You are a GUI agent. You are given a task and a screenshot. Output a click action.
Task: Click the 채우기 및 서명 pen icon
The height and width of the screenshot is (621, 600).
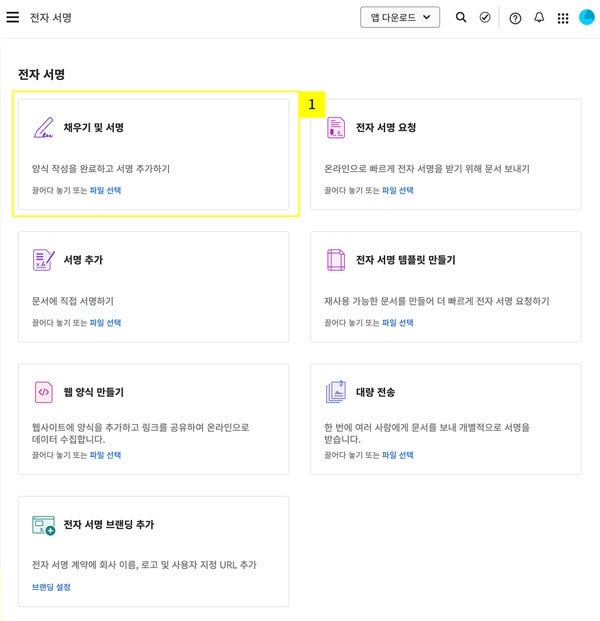pos(44,128)
